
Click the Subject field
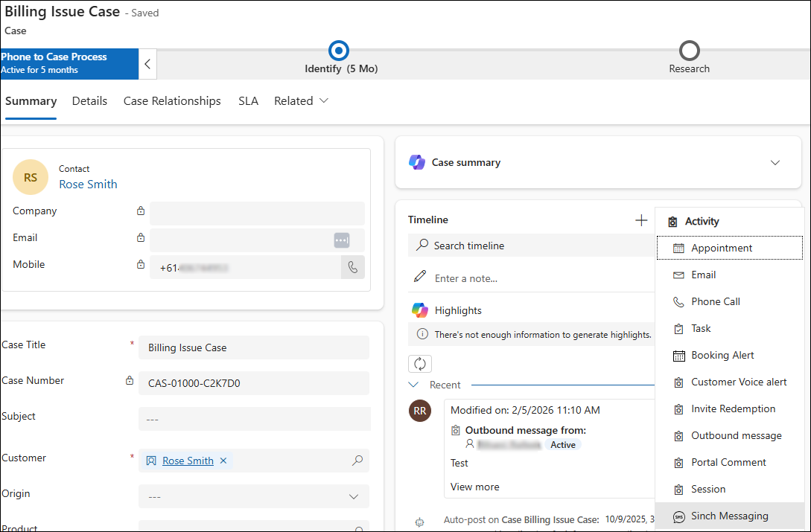point(254,419)
